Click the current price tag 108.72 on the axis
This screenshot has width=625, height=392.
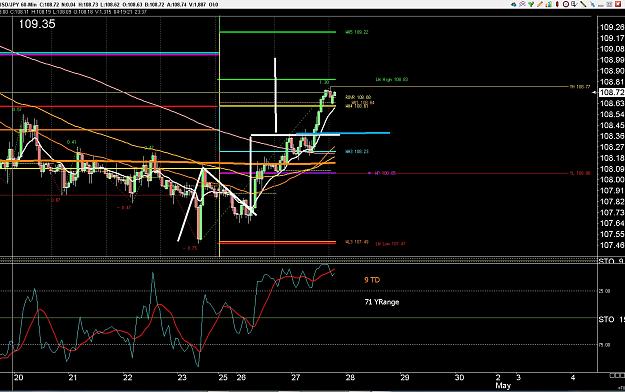click(x=612, y=92)
